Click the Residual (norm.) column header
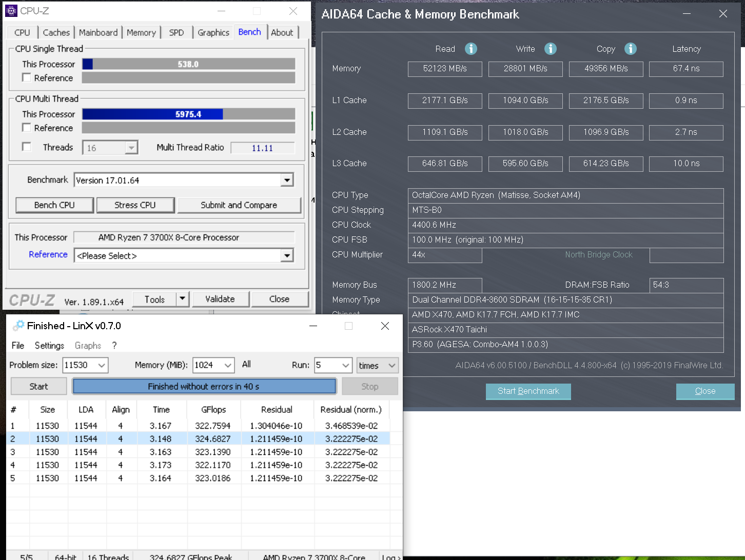 (351, 409)
